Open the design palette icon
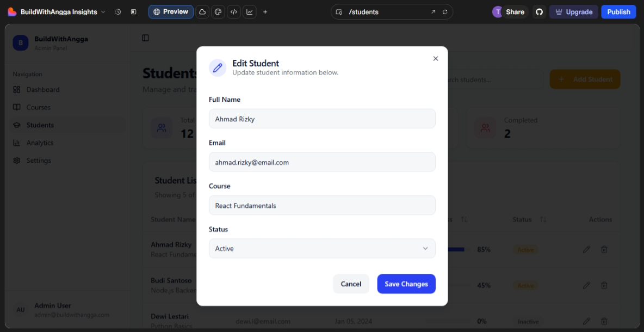Screen dimensions: 644x332 (x=218, y=12)
